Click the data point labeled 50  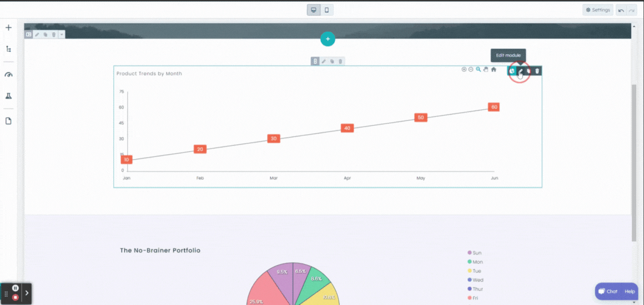click(x=421, y=118)
